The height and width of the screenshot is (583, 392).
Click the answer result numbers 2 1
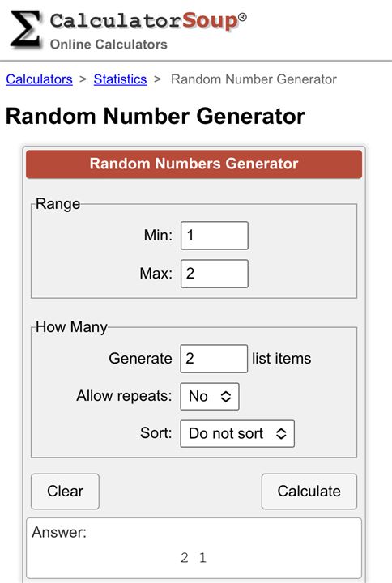(x=194, y=557)
